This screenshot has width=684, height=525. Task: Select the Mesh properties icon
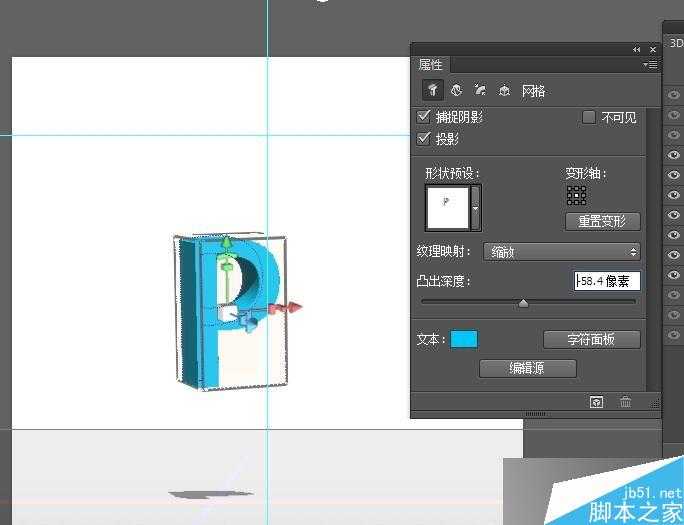432,91
